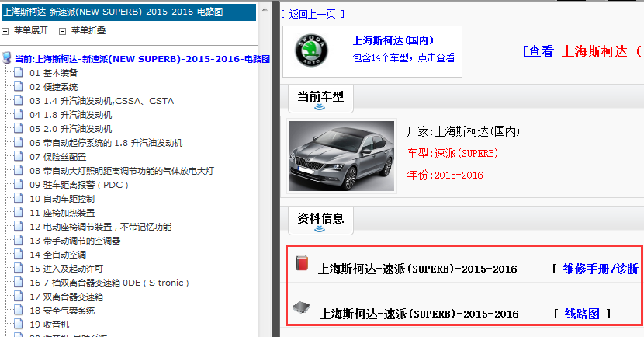Open 上海斯柯达(国内) brand link
644x337 pixels.
pos(393,40)
